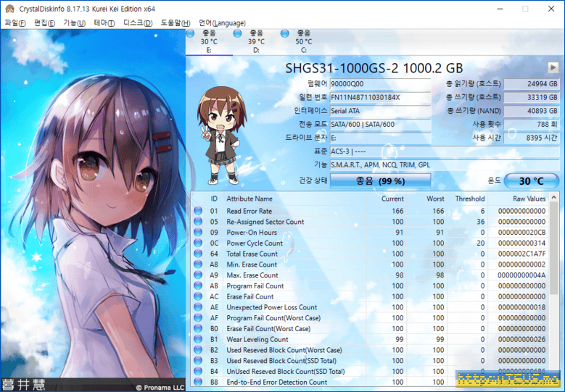This screenshot has width=565, height=392.
Task: Click status icon for Used Reseved Block Count(SSD Total)
Action: [x=198, y=360]
